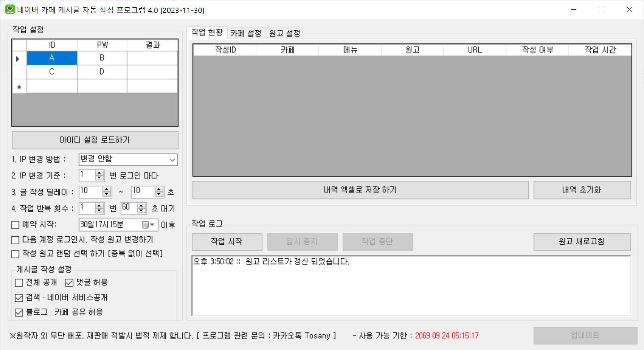Decrease the 초 대기 wait seconds
This screenshot has width=644, height=350.
(x=141, y=211)
